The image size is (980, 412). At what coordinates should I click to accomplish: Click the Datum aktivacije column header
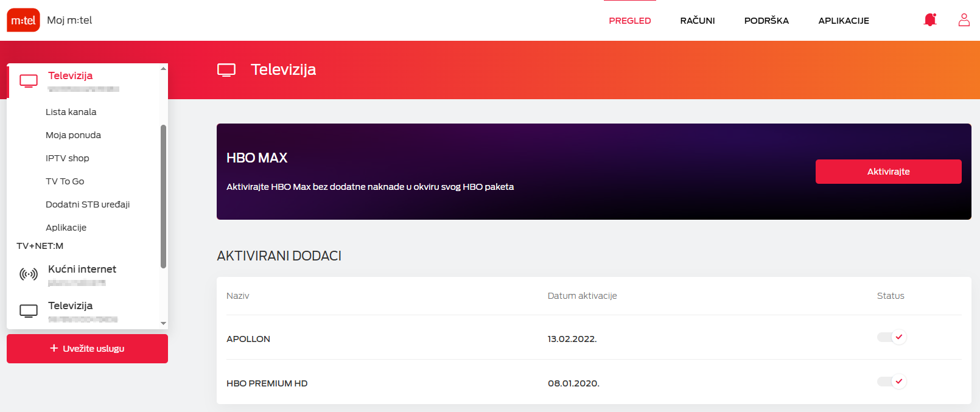[583, 296]
